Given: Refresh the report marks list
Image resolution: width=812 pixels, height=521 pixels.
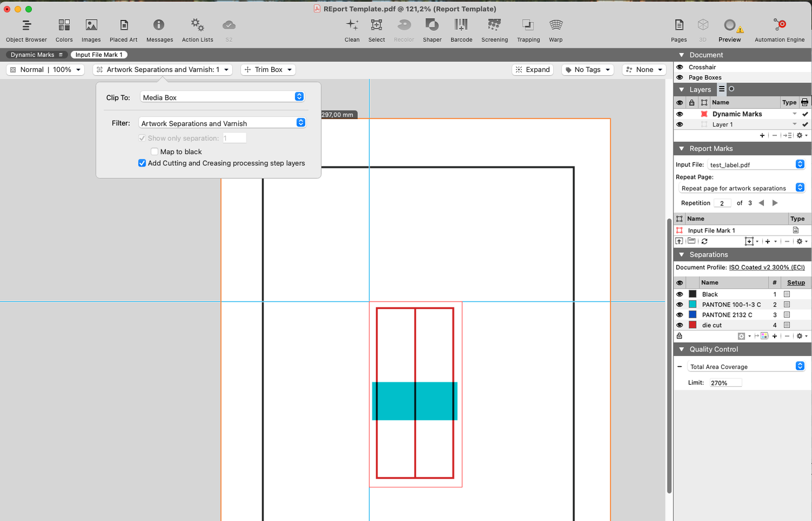Looking at the screenshot, I should pos(704,242).
